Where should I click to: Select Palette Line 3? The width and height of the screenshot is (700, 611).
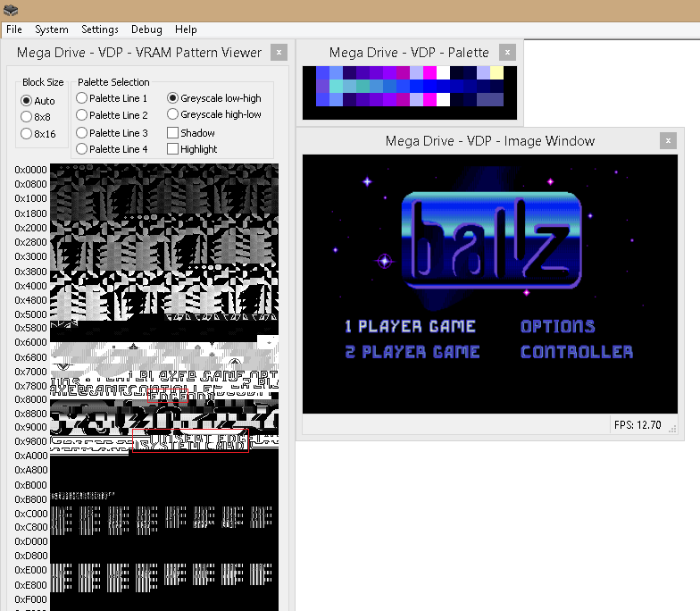point(112,132)
